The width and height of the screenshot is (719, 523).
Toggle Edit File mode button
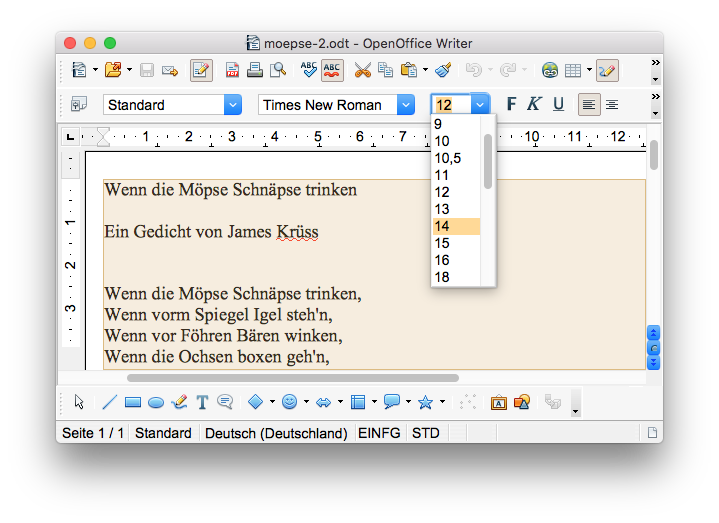201,71
